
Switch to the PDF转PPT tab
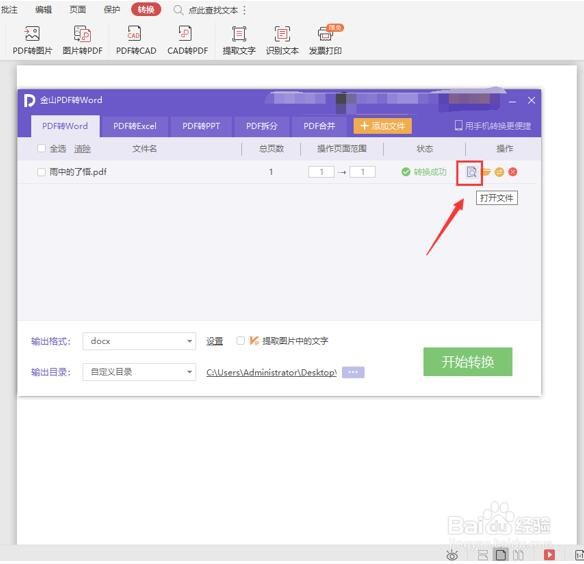click(201, 126)
